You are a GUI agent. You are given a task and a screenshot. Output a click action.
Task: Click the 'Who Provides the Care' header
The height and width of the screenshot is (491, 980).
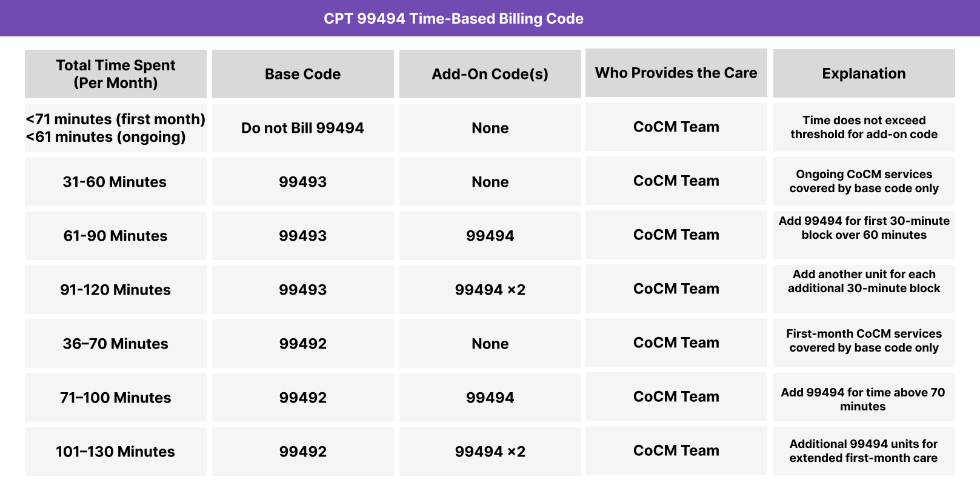[676, 73]
